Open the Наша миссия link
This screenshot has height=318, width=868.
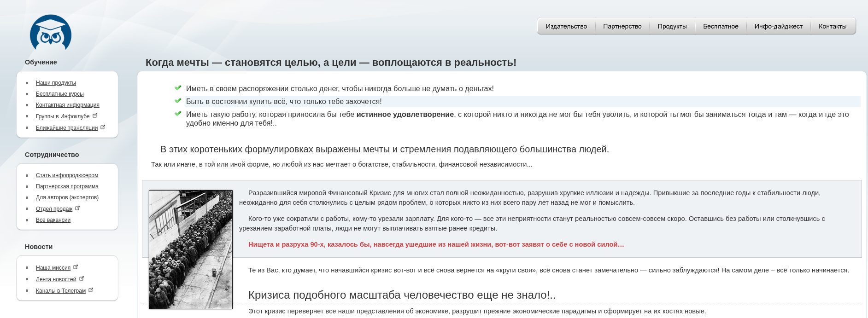pos(53,268)
